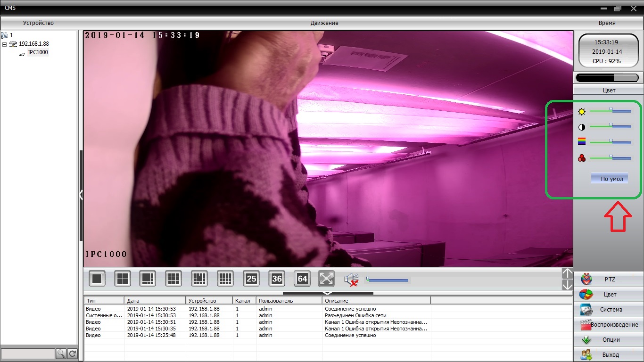The width and height of the screenshot is (644, 362).
Task: Switch to single-camera view layout
Action: 97,279
